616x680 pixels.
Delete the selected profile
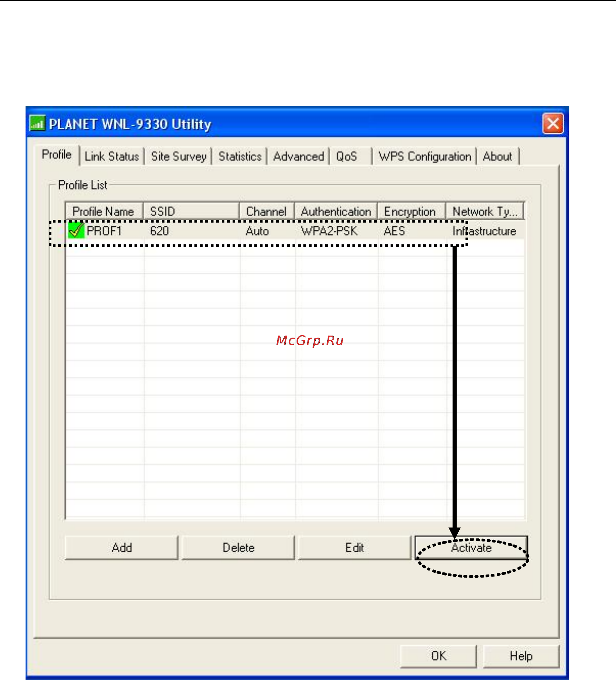pyautogui.click(x=238, y=548)
